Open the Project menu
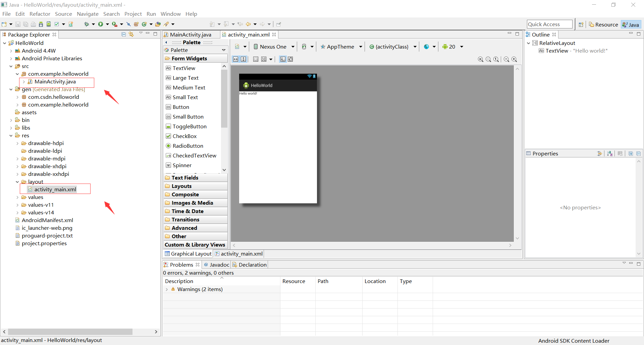Screen dimensions: 644x345 coord(133,14)
